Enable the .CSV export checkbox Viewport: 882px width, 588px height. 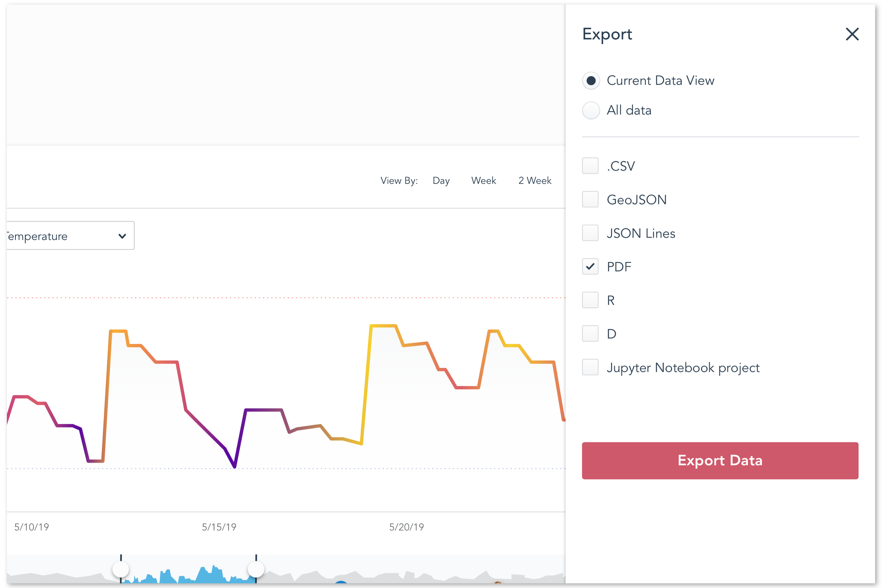click(x=590, y=166)
